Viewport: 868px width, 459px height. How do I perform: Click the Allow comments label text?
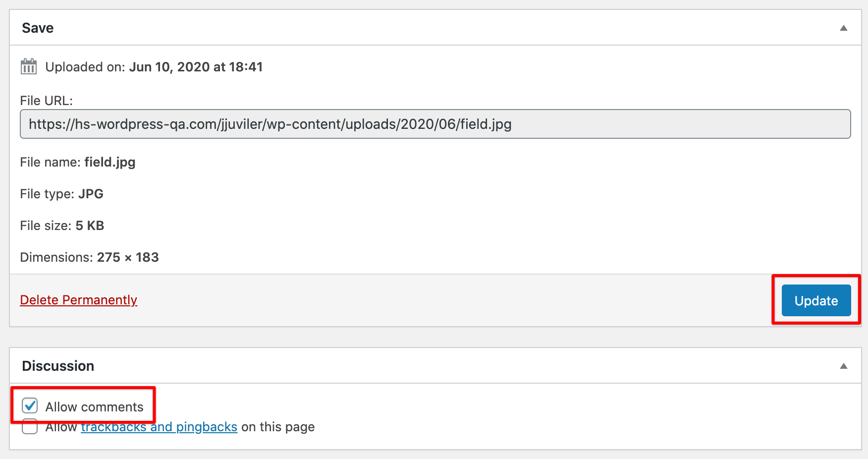click(94, 406)
